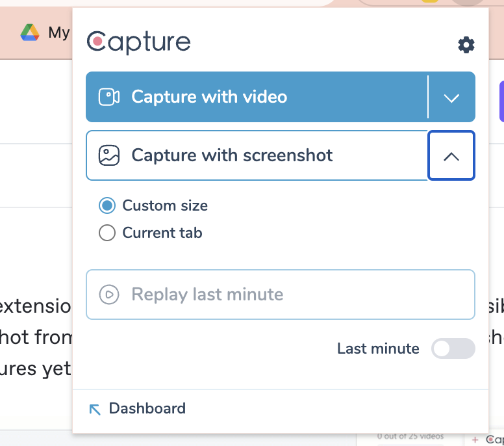Image resolution: width=504 pixels, height=446 pixels.
Task: Click Replay last minute button
Action: [280, 295]
